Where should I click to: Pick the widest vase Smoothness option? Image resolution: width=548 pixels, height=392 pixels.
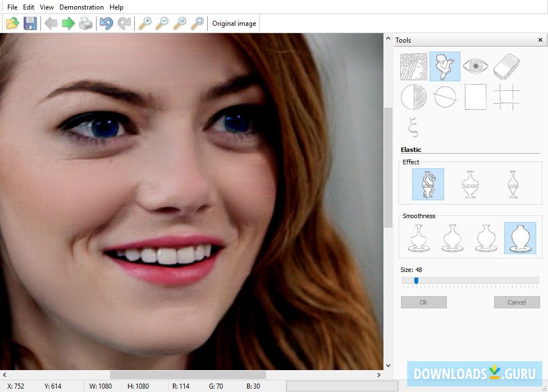coord(520,238)
